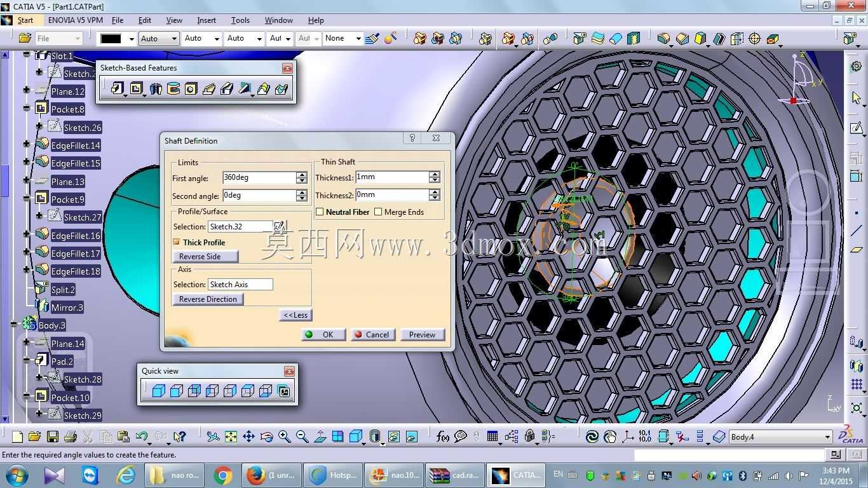The width and height of the screenshot is (868, 488).
Task: Click the Print icon
Action: coord(71,437)
